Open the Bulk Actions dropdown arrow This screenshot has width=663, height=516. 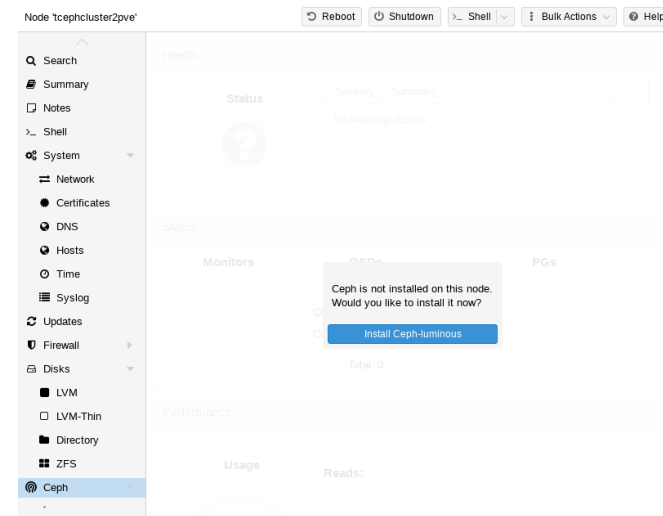tap(606, 17)
